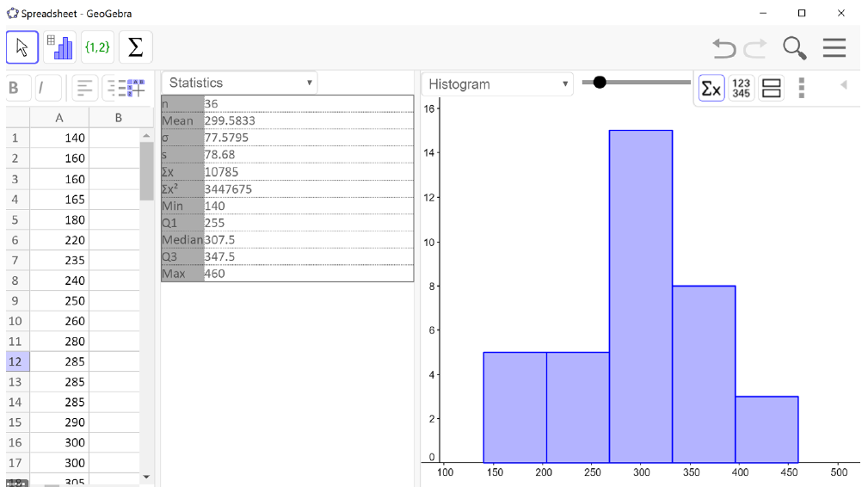Screen dimensions: 868x487
Task: Redo the last undone action
Action: (x=755, y=48)
